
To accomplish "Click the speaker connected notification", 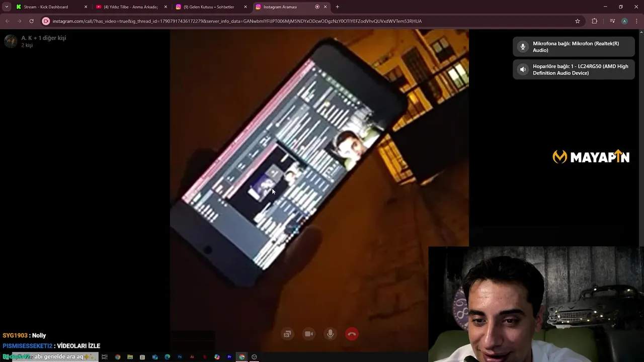I will (574, 69).
